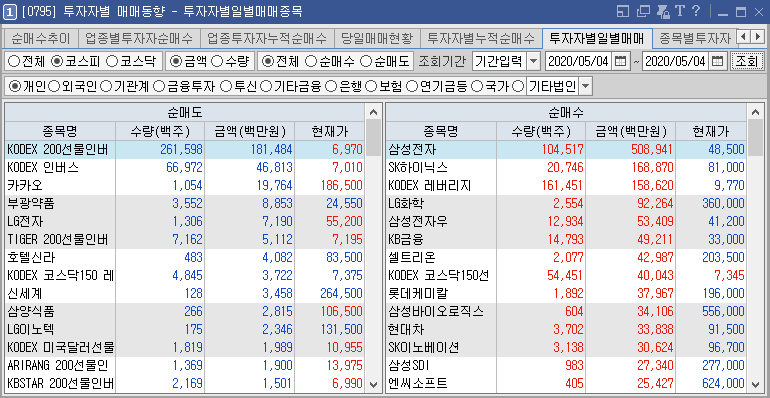Image resolution: width=770 pixels, height=398 pixels.
Task: Select the LG화학 row
Action: (566, 203)
